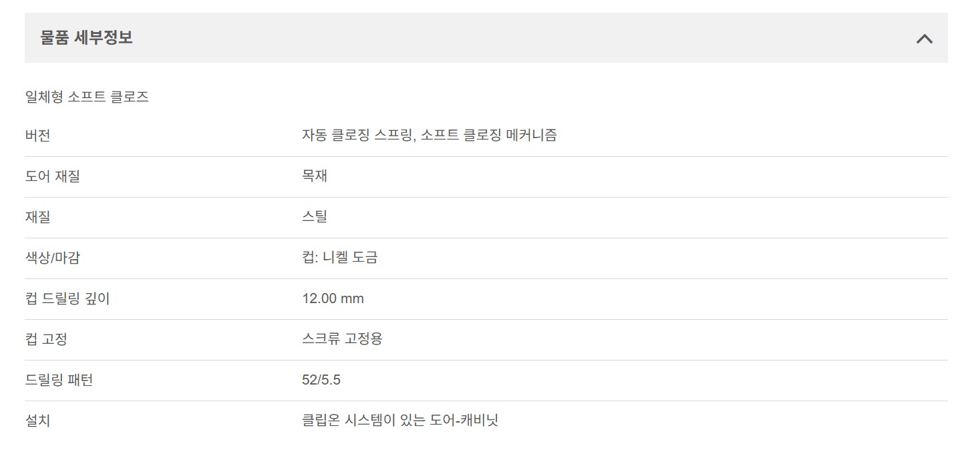The width and height of the screenshot is (980, 462).
Task: Click the 자동 클로징 스프링 value text
Action: pos(358,136)
